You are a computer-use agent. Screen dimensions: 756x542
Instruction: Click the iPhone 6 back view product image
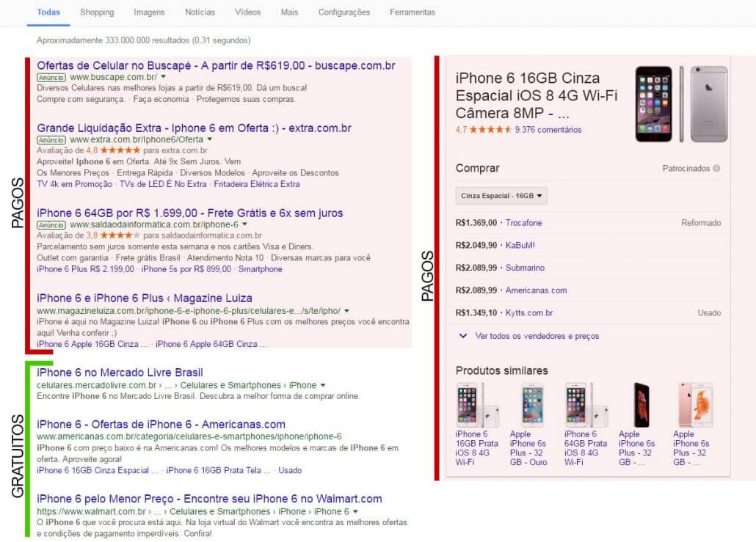click(x=709, y=104)
